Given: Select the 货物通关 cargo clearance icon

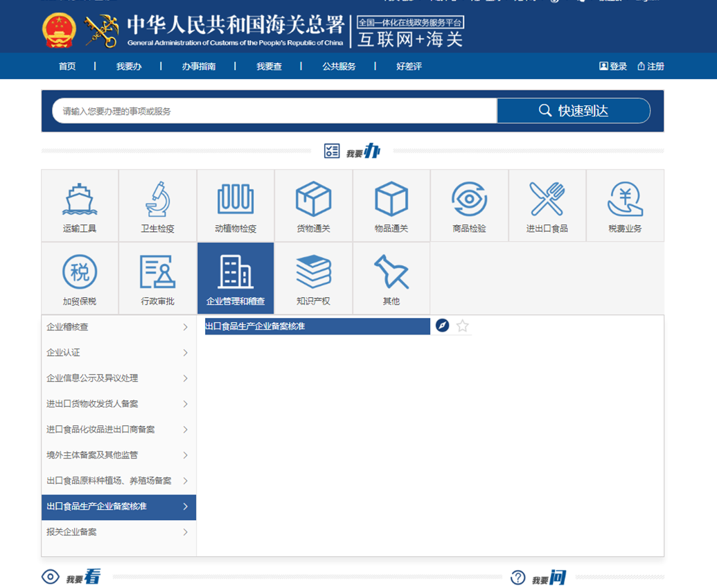Looking at the screenshot, I should point(314,204).
